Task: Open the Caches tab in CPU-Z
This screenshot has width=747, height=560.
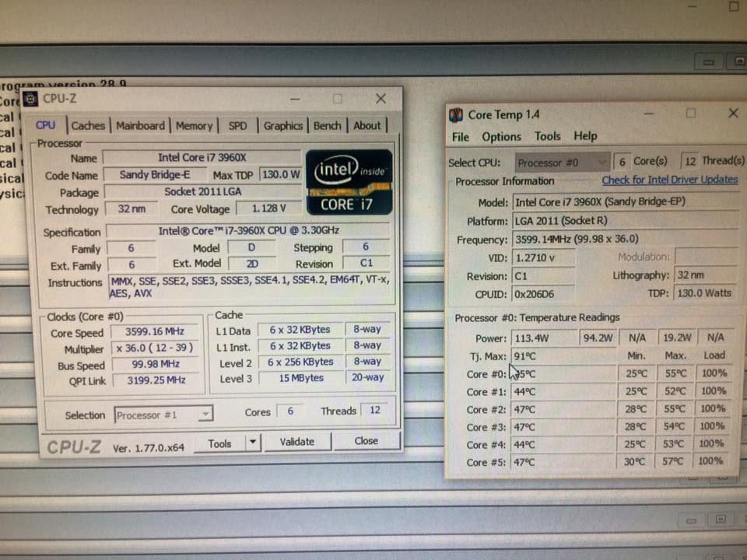Action: click(88, 126)
